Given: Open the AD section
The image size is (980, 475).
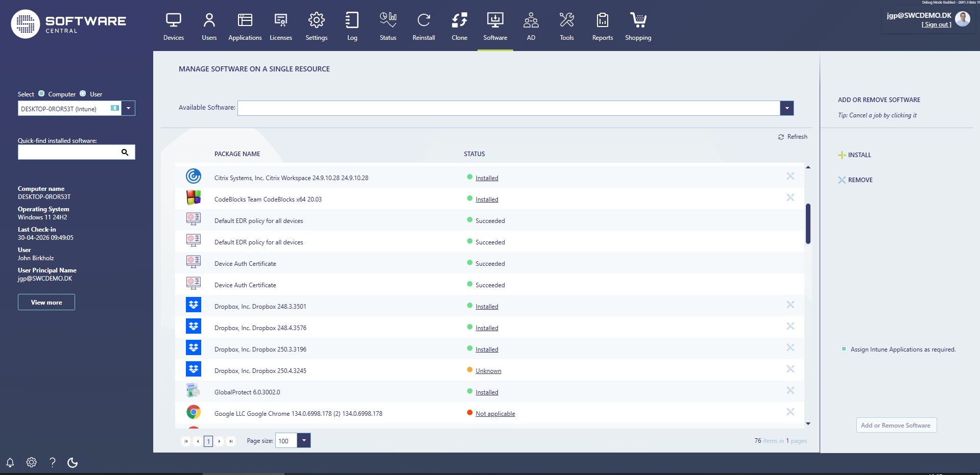Looking at the screenshot, I should pyautogui.click(x=531, y=27).
